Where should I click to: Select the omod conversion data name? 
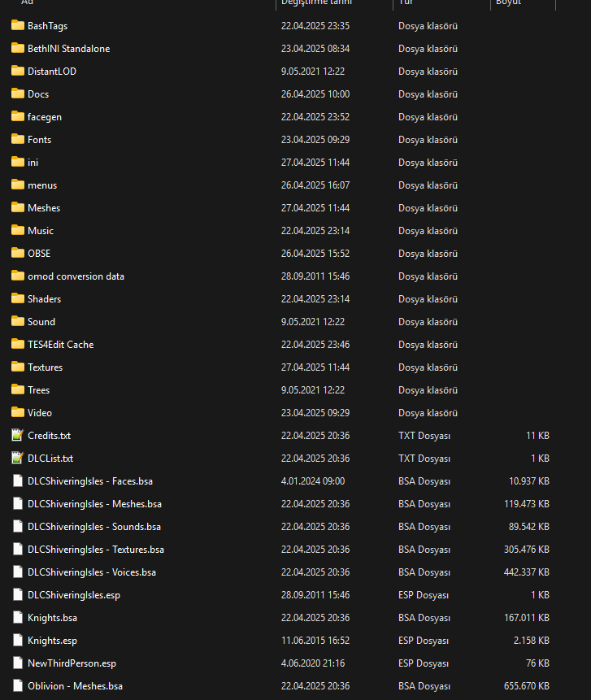pos(76,276)
